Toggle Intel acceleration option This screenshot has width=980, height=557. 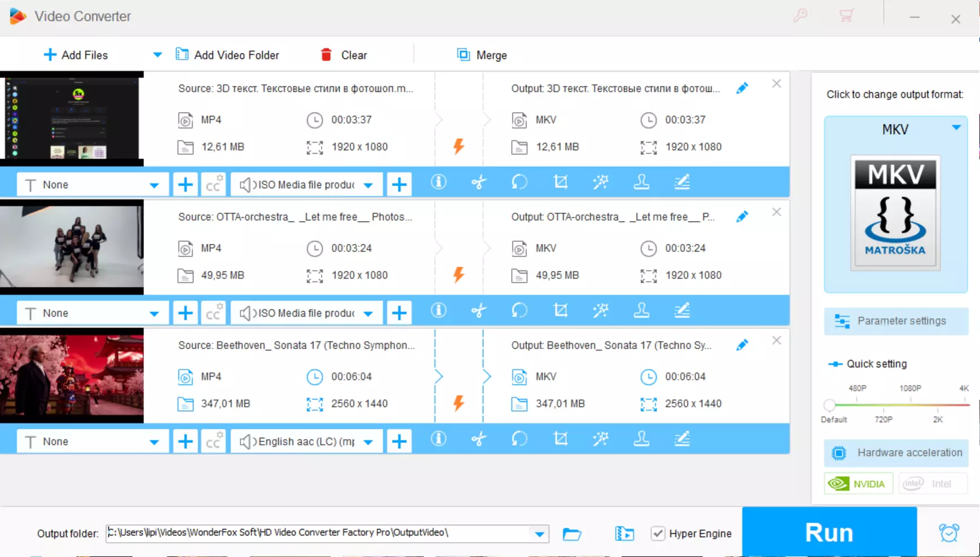click(933, 484)
